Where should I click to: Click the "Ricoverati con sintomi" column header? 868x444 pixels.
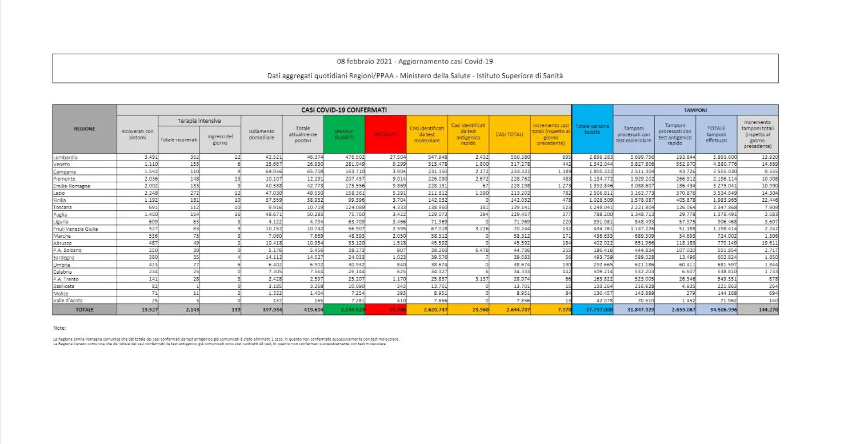click(x=137, y=134)
